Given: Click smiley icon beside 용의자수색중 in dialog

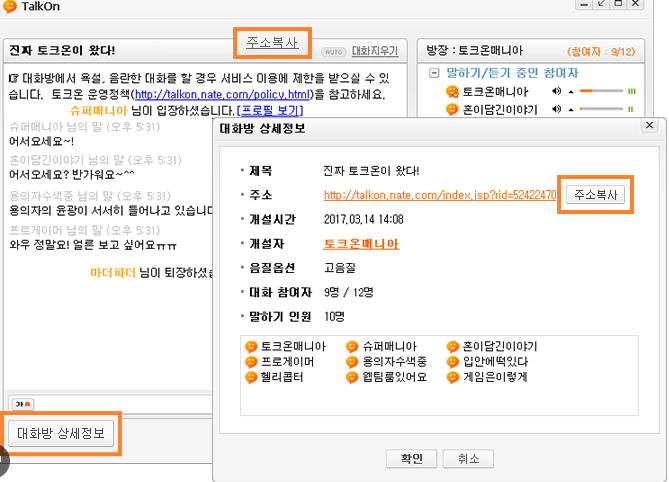Looking at the screenshot, I should [x=352, y=362].
